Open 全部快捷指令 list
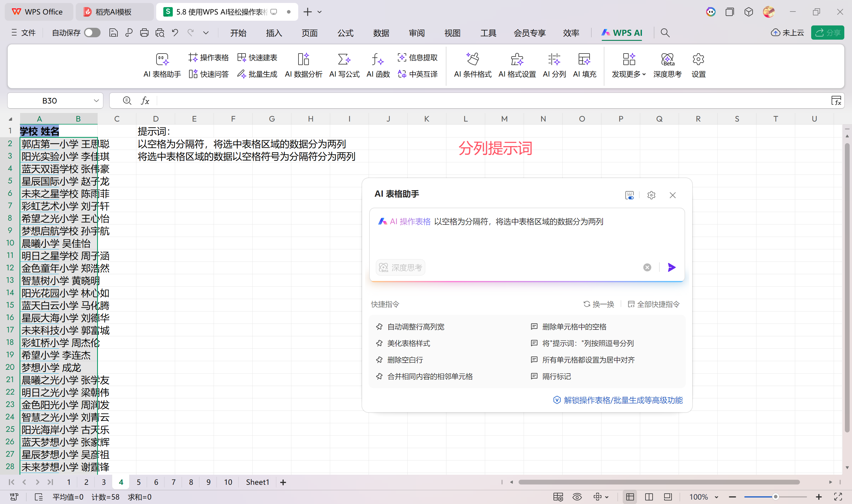The height and width of the screenshot is (504, 852). pos(653,304)
